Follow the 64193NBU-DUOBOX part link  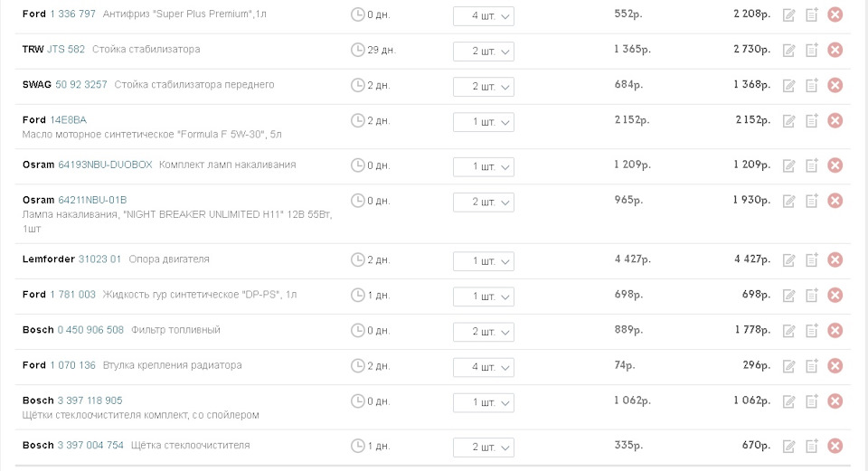[105, 165]
